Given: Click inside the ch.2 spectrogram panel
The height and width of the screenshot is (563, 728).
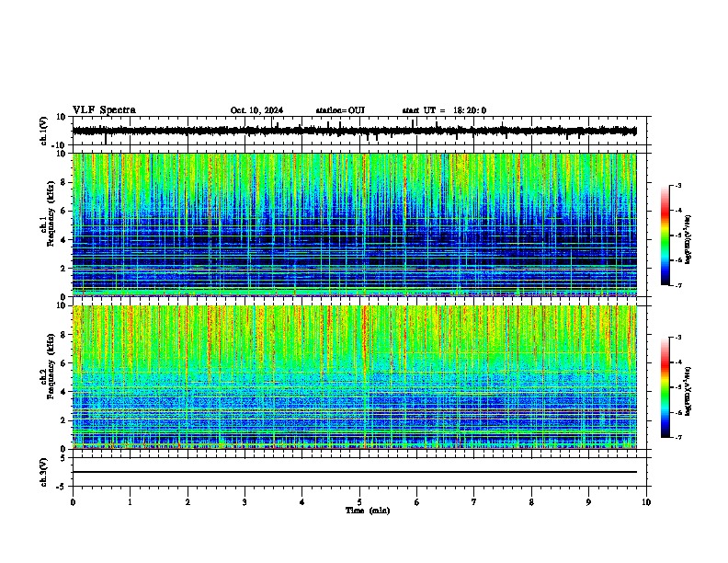Looking at the screenshot, I should click(354, 377).
